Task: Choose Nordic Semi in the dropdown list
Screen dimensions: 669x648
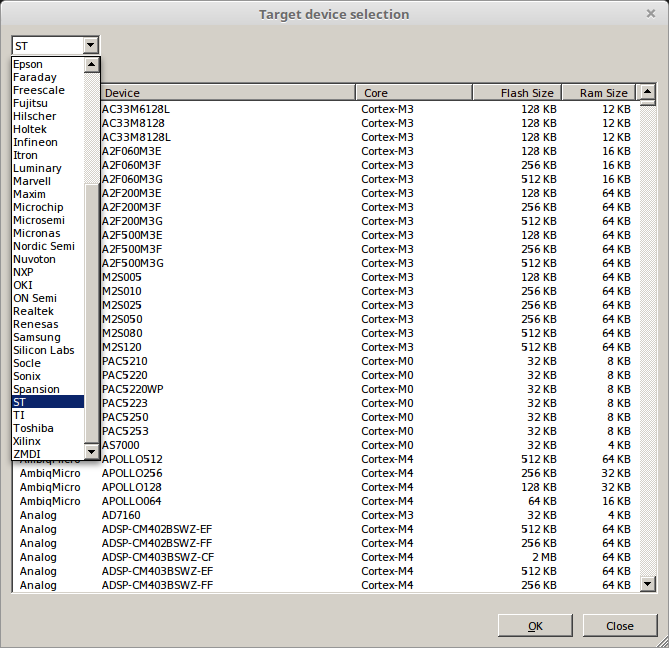Action: [44, 247]
